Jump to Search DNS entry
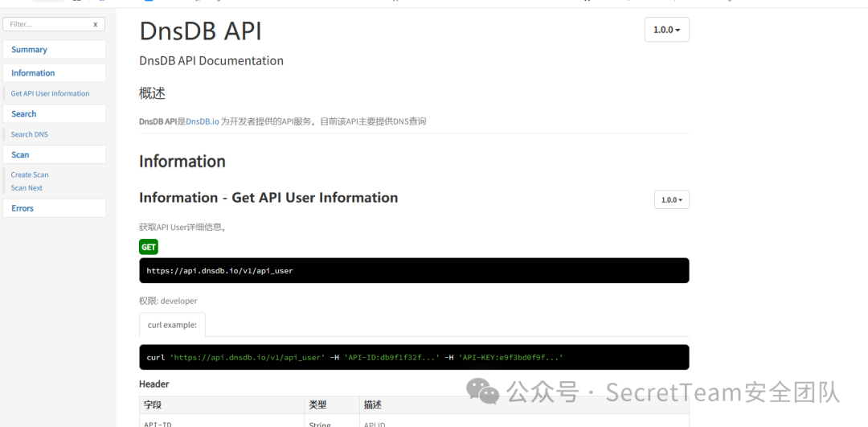868x427 pixels. click(x=30, y=134)
